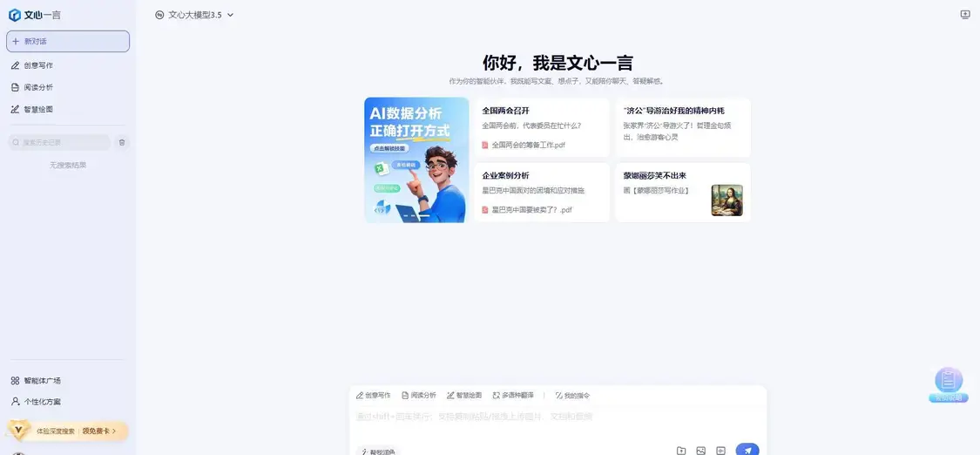Expand the 文心大模型3.5 model dropdown
This screenshot has width=980, height=455.
pos(194,15)
